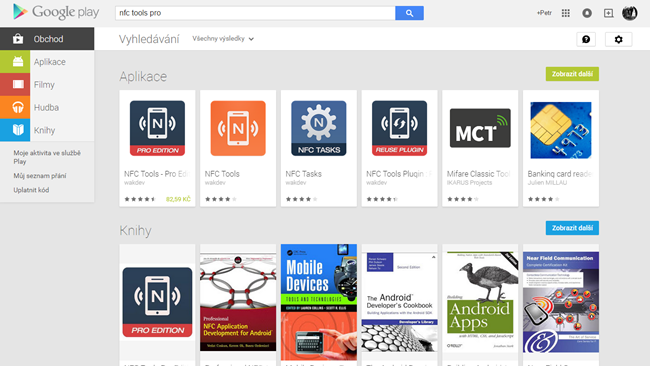Click the +Petr profile link
Screen dimensions: 650x366
544,13
